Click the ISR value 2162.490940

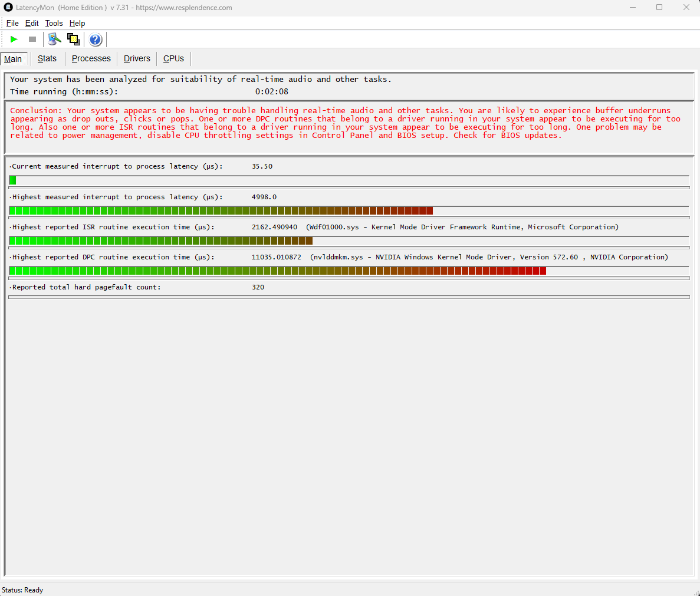(x=274, y=226)
